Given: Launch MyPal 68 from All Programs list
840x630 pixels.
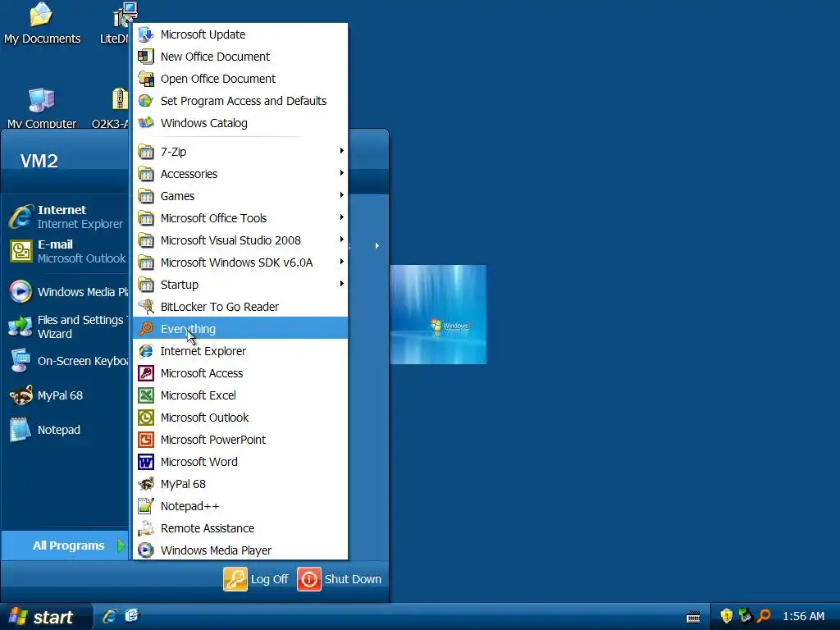Looking at the screenshot, I should click(240, 484).
